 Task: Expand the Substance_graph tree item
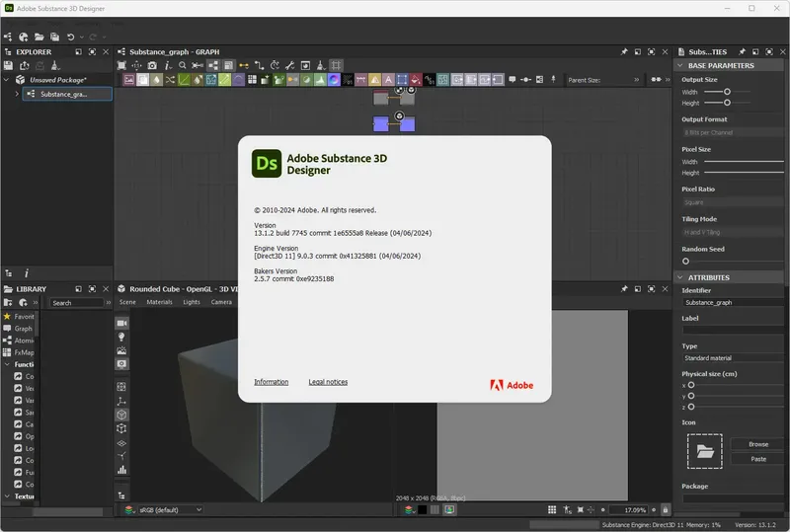pyautogui.click(x=17, y=94)
